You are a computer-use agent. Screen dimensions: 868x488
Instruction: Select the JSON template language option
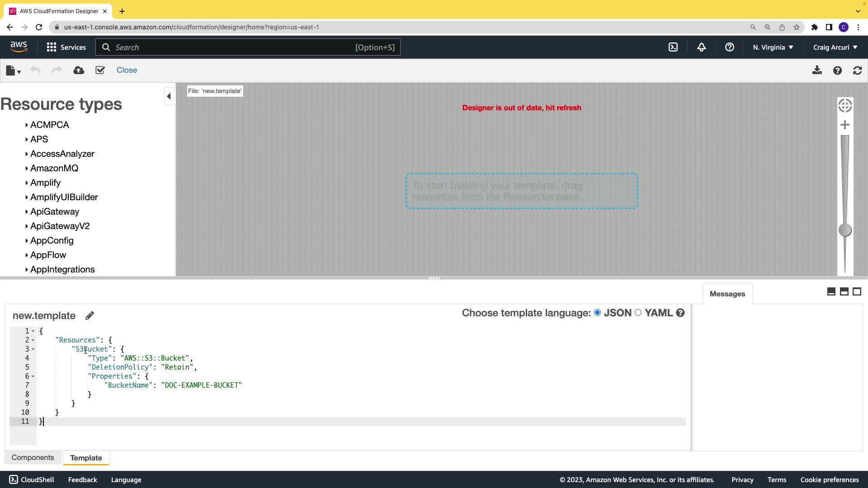597,313
